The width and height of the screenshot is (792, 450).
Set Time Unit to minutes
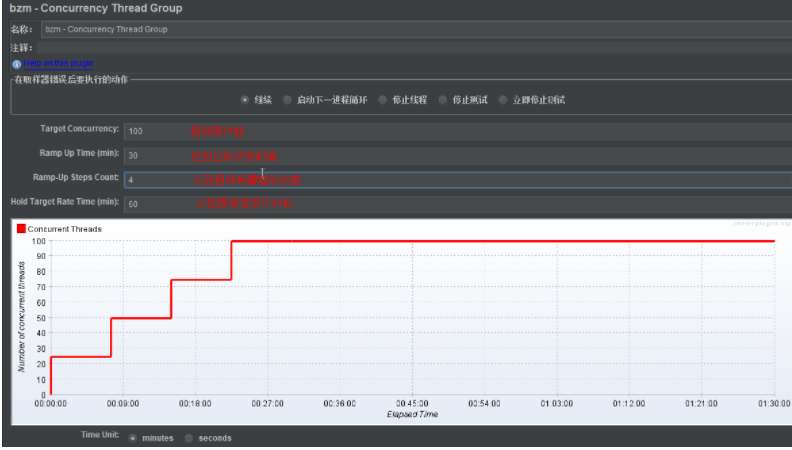click(x=132, y=438)
